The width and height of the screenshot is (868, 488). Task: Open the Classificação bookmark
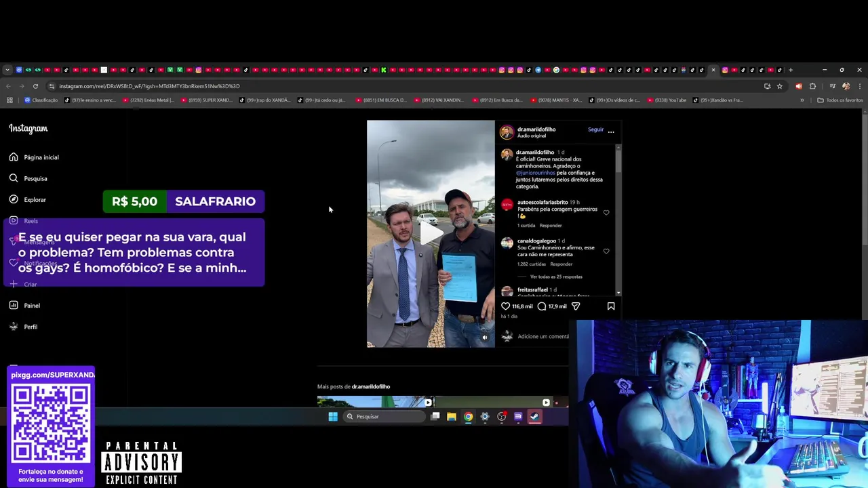pos(41,100)
